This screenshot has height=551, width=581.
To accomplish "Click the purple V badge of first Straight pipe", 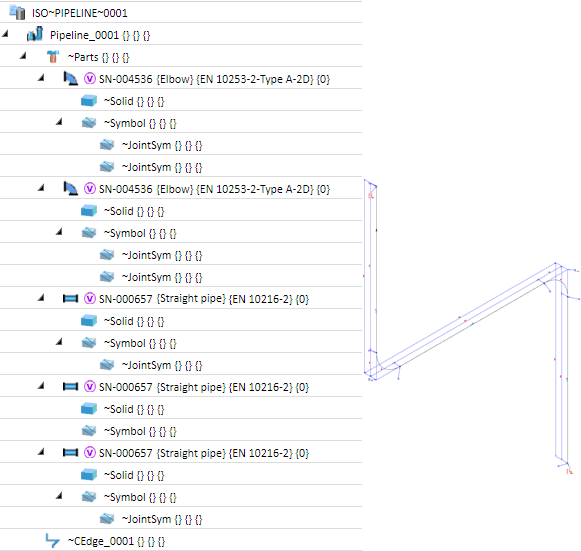I will (89, 298).
